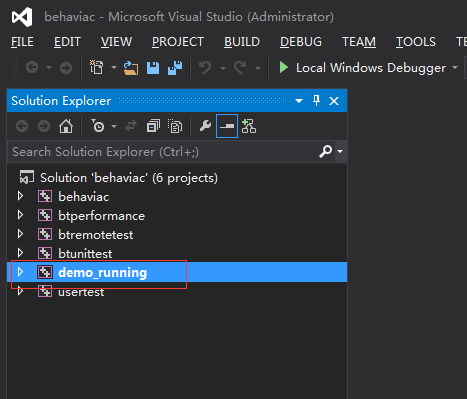Open the EDIT menu
Image resolution: width=467 pixels, height=399 pixels.
(67, 42)
